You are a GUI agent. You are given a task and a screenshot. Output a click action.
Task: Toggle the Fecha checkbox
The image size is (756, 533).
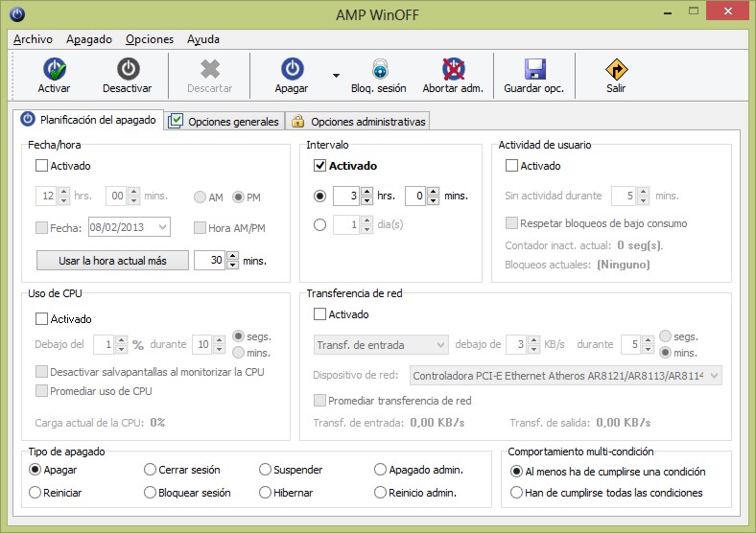coord(42,228)
